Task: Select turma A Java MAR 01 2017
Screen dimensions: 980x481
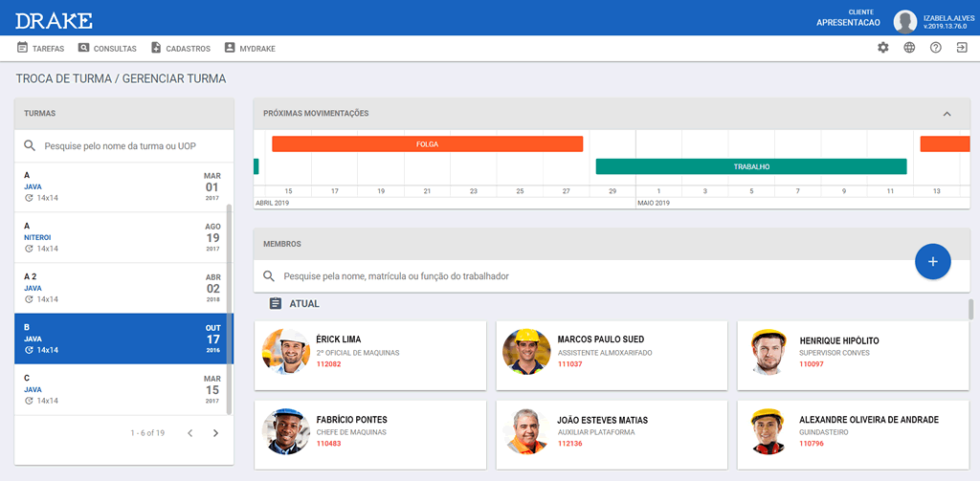Action: [122, 186]
